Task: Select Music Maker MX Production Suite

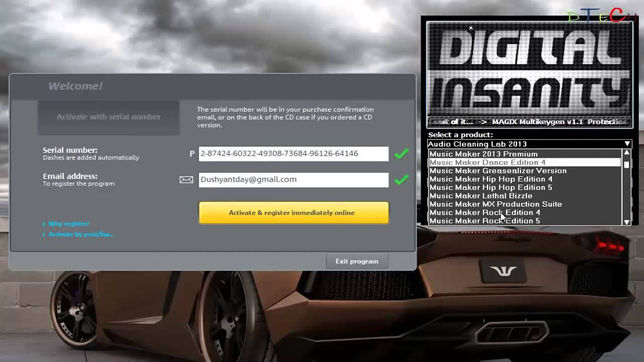Action: coord(524,204)
